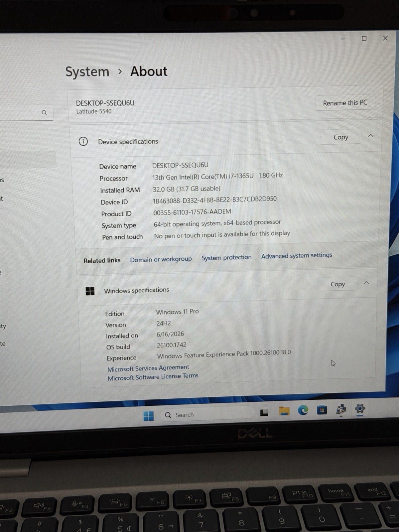Image resolution: width=399 pixels, height=532 pixels.
Task: Click the Installed on date 6/16/2026
Action: click(170, 334)
